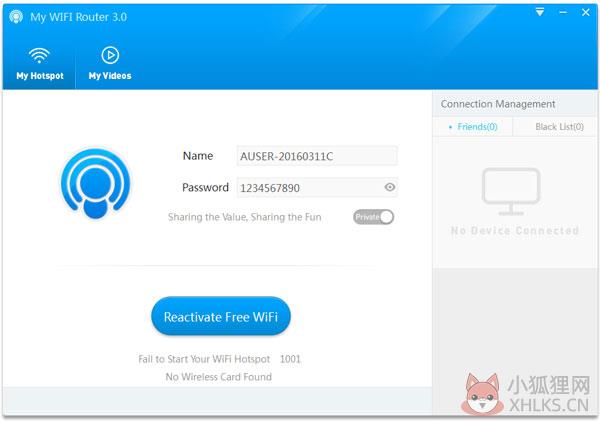Click the "No Wireless Card Found" message
This screenshot has height=421, width=600.
coord(218,377)
